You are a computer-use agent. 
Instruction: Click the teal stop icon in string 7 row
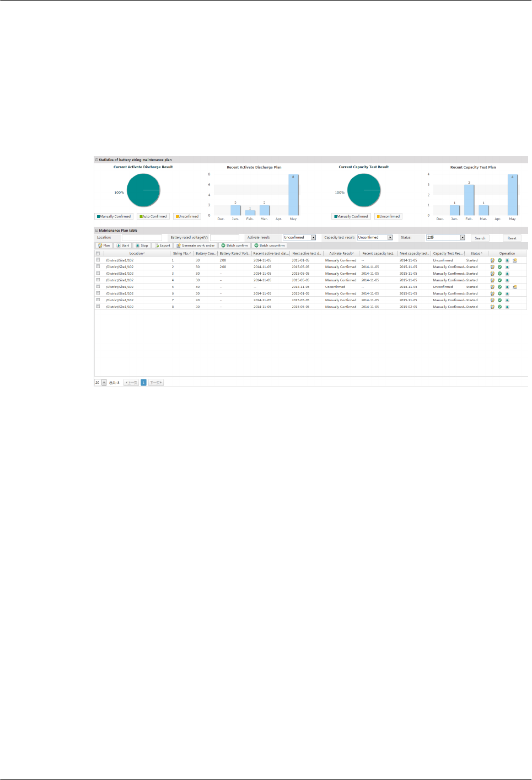tap(507, 300)
